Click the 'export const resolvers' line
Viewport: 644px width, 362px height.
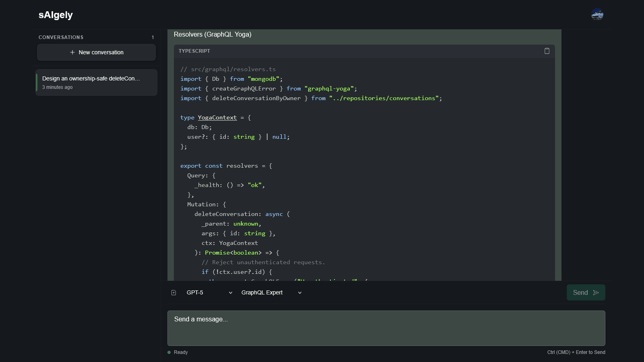coord(226,166)
